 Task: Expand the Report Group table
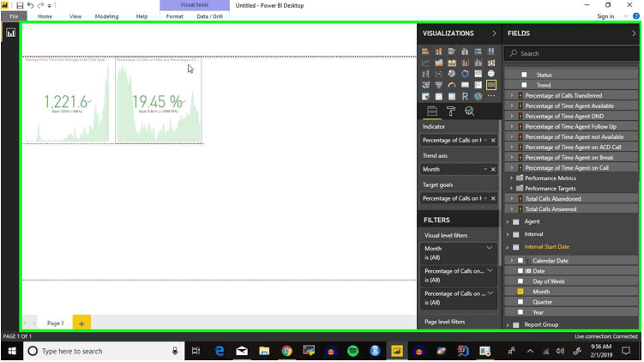pos(508,324)
